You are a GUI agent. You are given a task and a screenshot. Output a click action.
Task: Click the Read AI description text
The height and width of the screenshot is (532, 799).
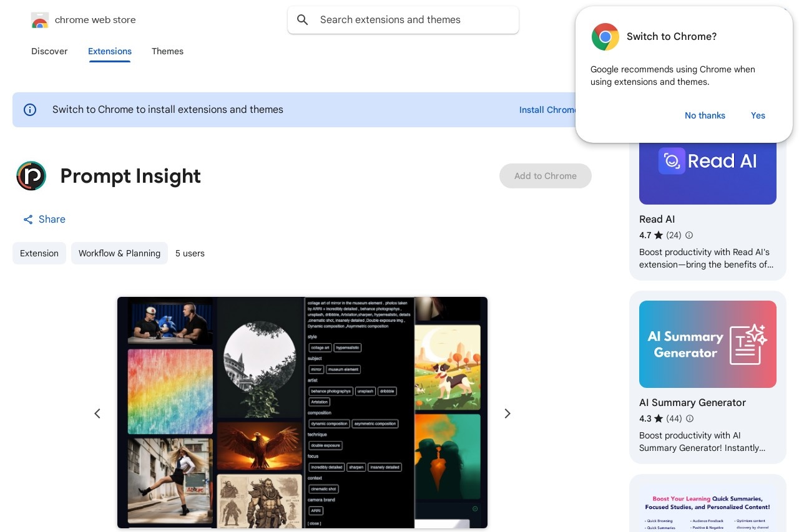[x=706, y=258]
